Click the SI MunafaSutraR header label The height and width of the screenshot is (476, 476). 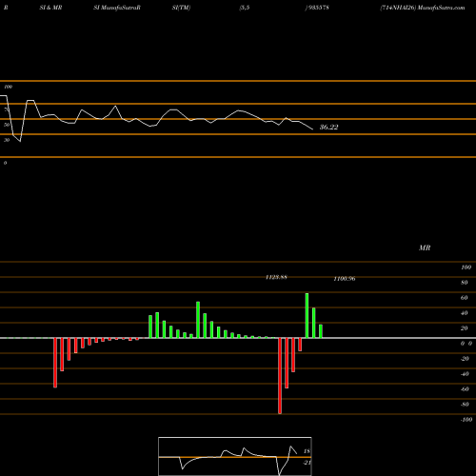117,8
